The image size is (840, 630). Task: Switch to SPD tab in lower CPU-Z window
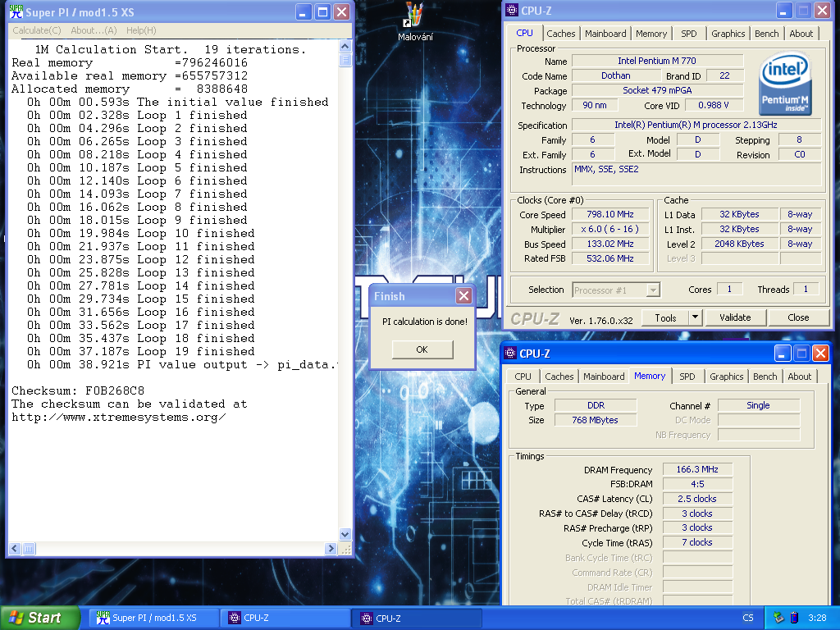click(687, 376)
